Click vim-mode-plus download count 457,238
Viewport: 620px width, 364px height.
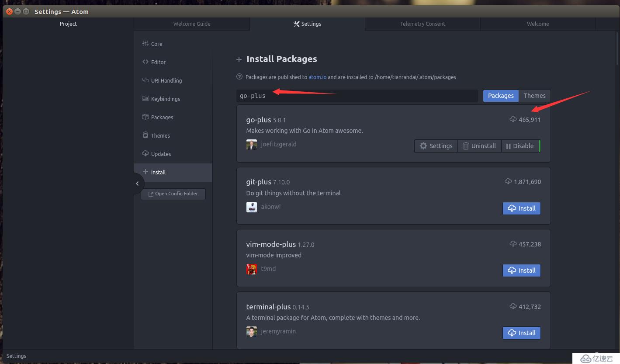pos(530,244)
